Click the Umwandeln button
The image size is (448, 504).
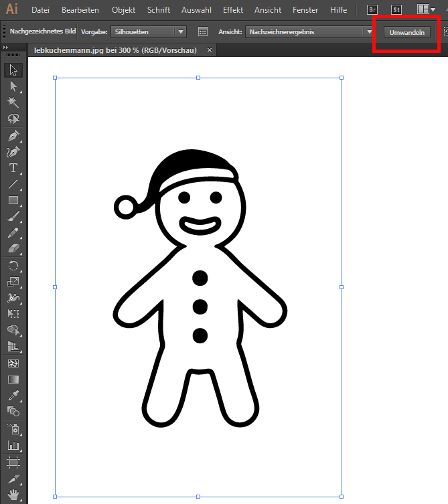click(407, 32)
